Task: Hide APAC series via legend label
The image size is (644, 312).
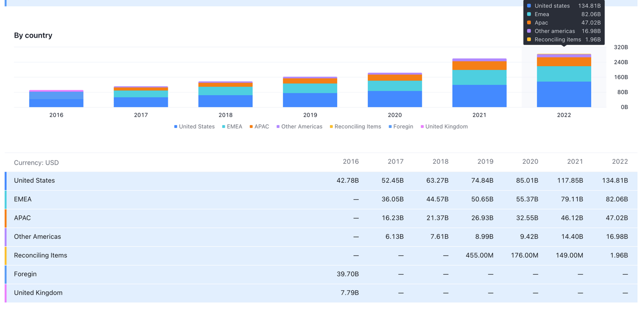Action: point(261,126)
